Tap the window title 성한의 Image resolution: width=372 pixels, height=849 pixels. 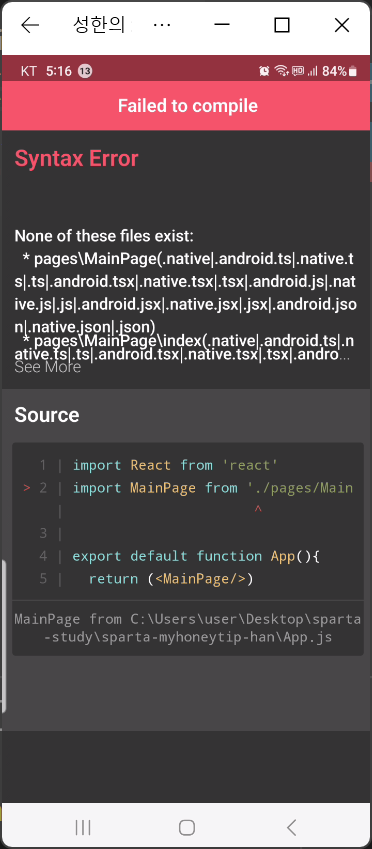click(x=100, y=25)
